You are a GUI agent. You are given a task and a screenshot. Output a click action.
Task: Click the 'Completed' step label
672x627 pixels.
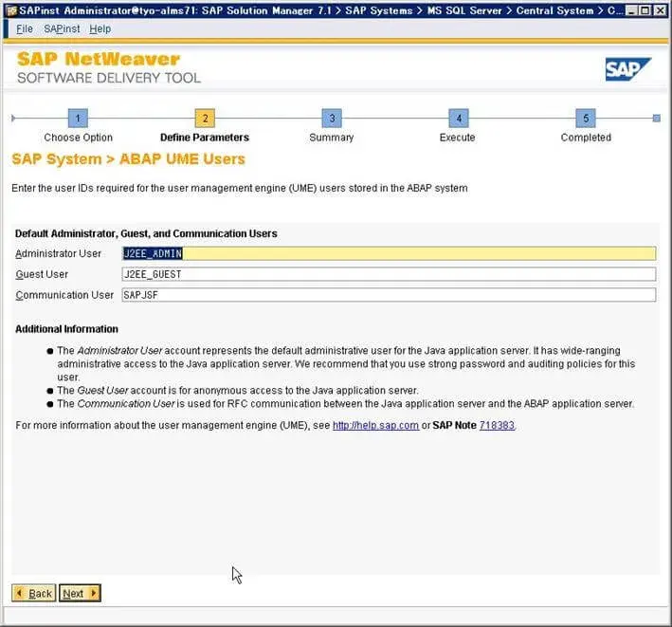[586, 138]
